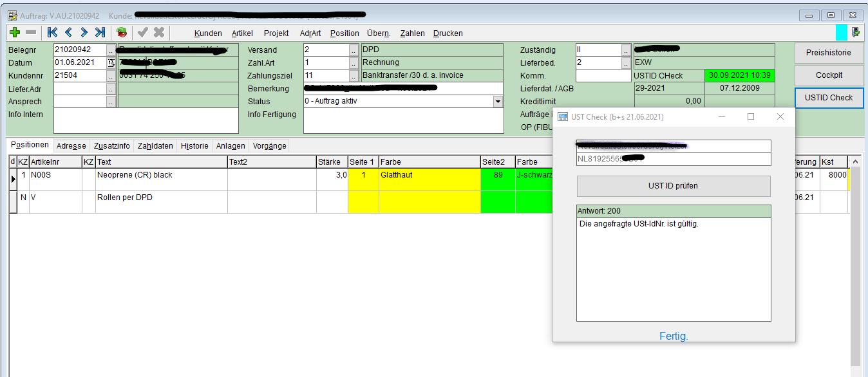Open the Cockpit button
Screen dimensions: 868x377
click(x=829, y=75)
